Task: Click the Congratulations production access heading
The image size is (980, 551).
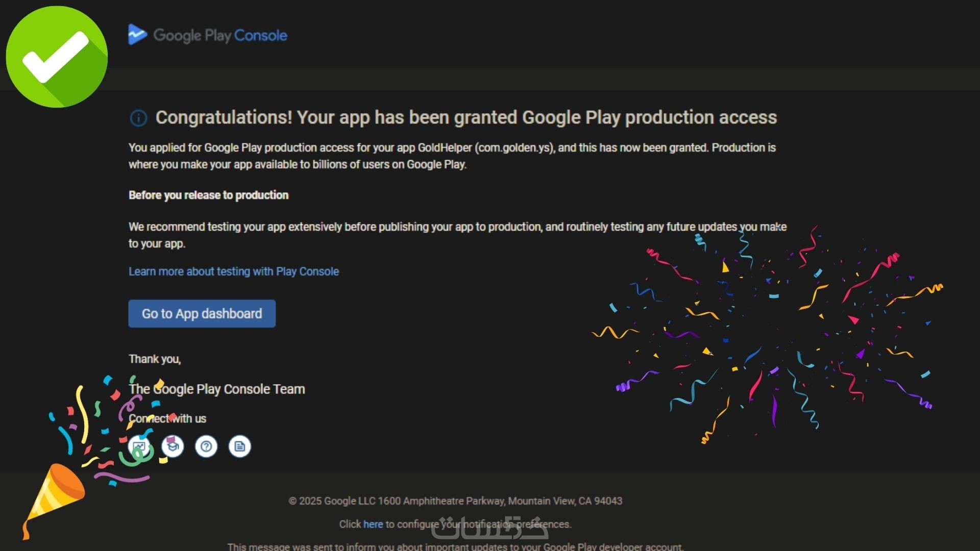Action: [x=466, y=117]
